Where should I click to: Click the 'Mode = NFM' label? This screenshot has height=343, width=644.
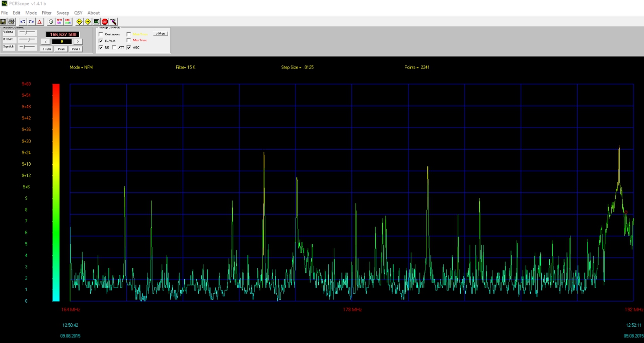click(x=81, y=67)
